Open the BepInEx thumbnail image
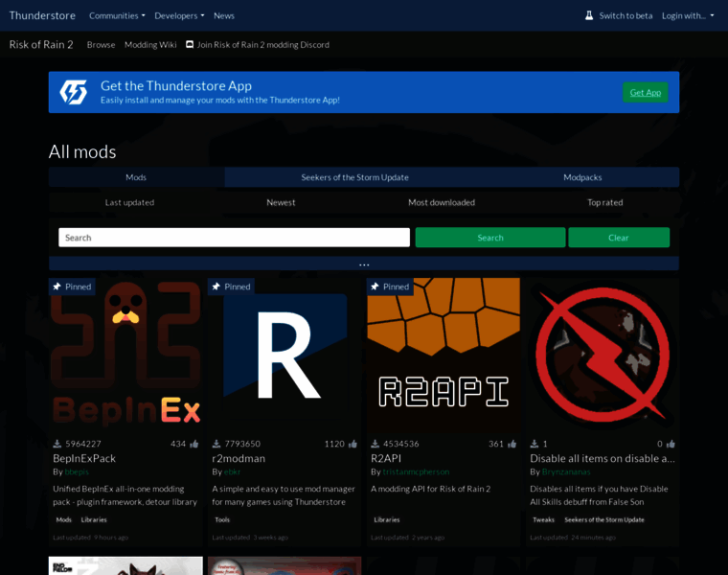The width and height of the screenshot is (728, 575). pos(125,355)
